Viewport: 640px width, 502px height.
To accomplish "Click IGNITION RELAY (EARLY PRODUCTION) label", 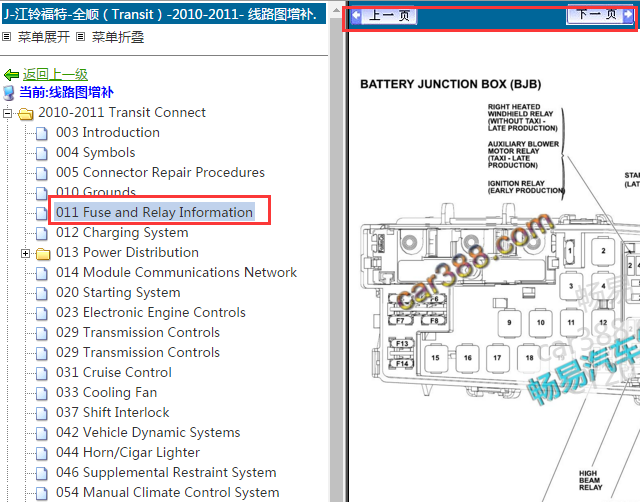I will click(x=526, y=187).
